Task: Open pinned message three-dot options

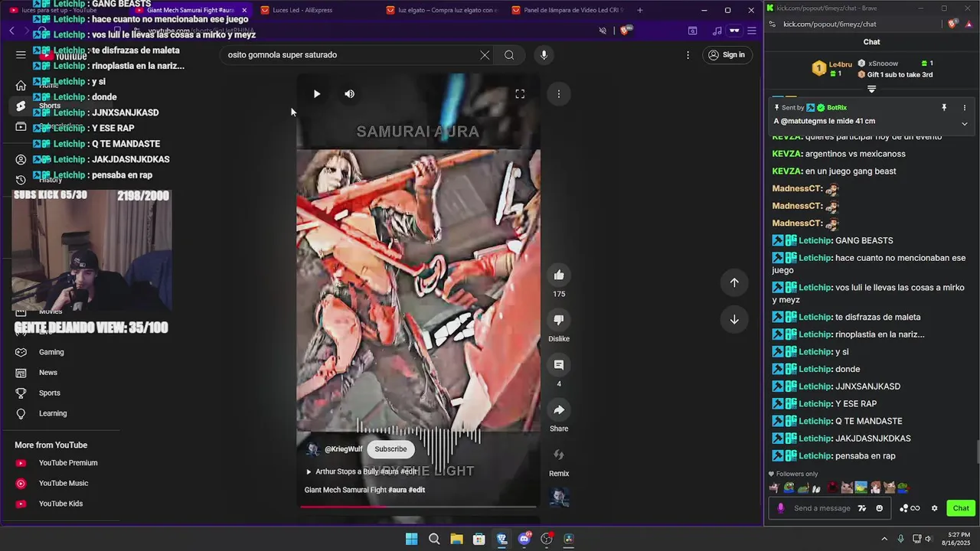Action: point(965,108)
